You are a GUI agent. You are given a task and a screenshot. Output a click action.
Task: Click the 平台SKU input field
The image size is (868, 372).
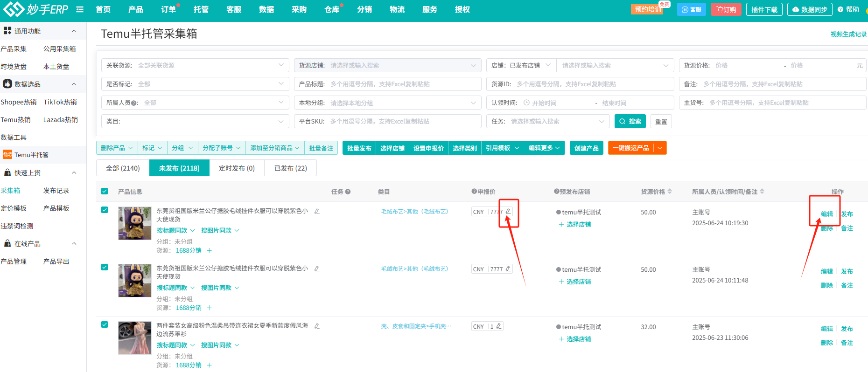point(387,121)
